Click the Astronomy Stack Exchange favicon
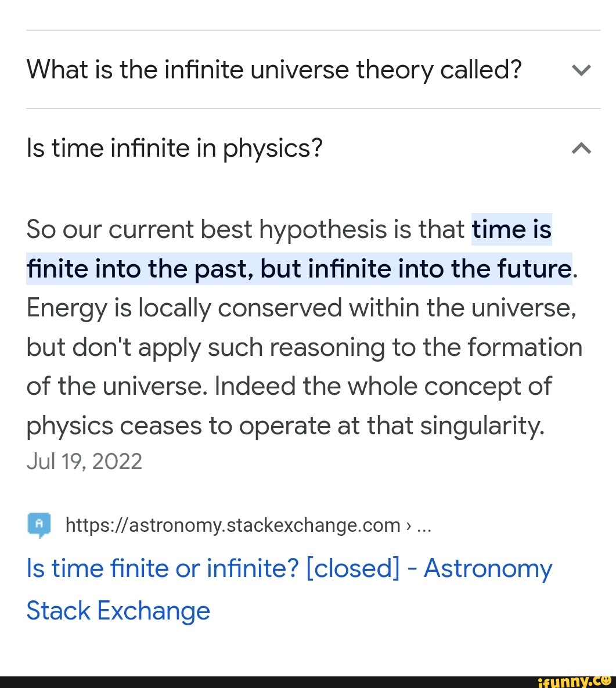The image size is (616, 688). point(39,524)
